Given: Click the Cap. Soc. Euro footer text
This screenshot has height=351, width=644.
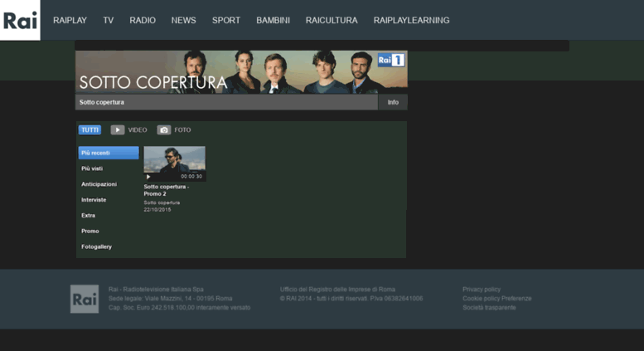Looking at the screenshot, I should tap(180, 307).
